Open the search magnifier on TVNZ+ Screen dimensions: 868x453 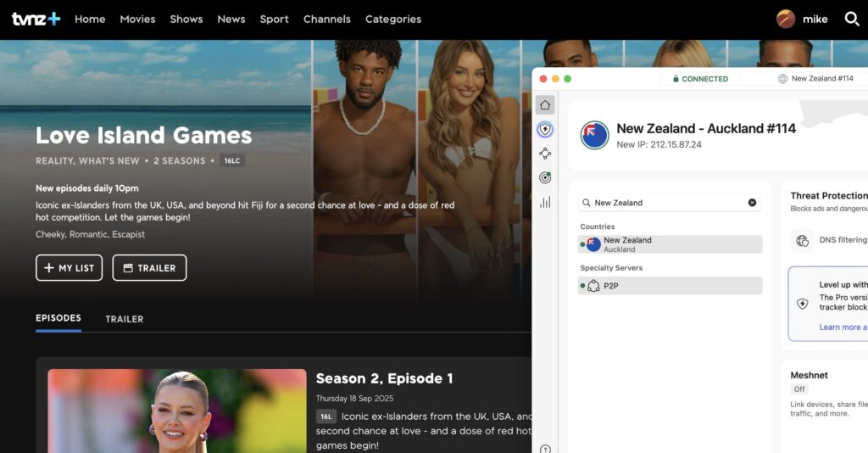coord(851,19)
